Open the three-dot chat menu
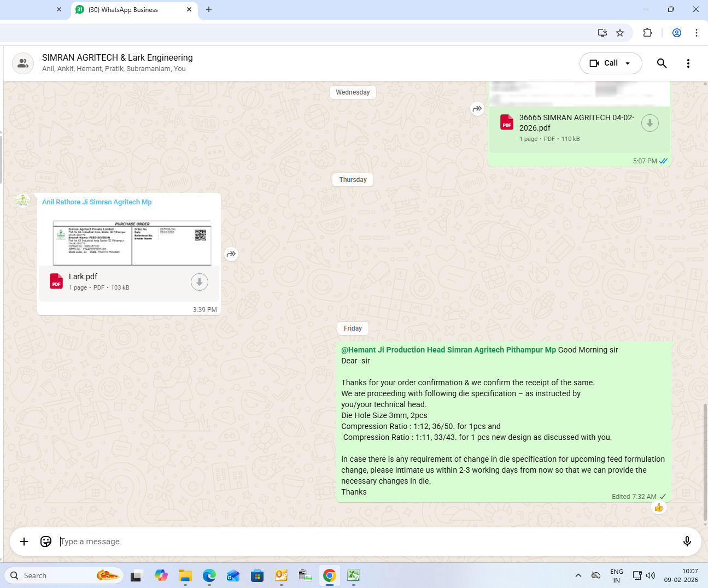The height and width of the screenshot is (588, 708). point(688,63)
